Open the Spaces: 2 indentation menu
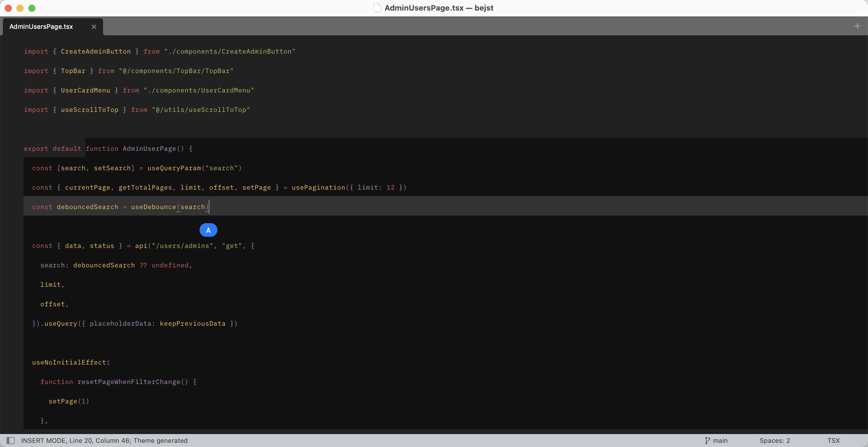 pyautogui.click(x=774, y=440)
